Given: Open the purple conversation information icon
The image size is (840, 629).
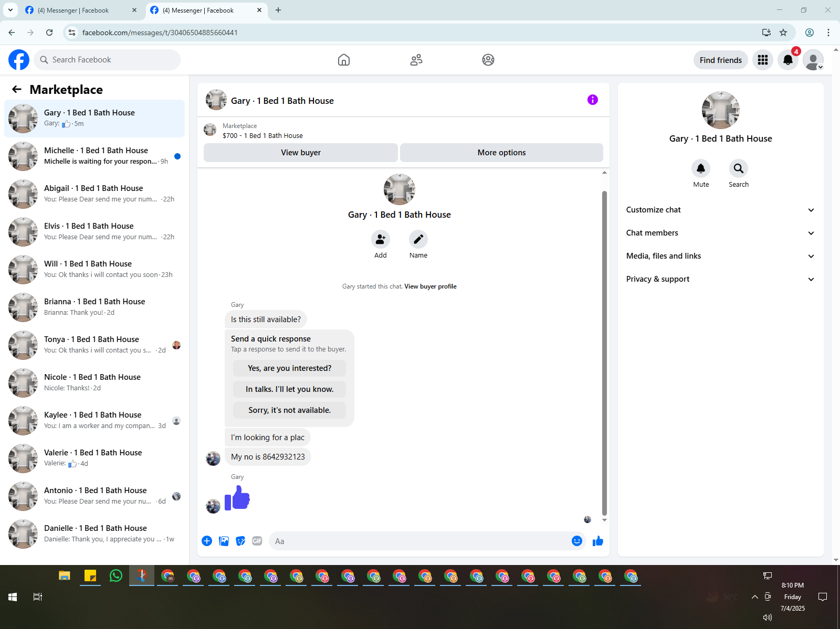Looking at the screenshot, I should [x=593, y=100].
